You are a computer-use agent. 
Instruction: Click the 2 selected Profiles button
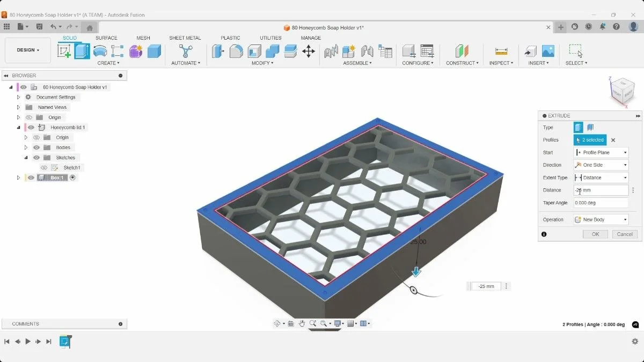[x=590, y=140]
